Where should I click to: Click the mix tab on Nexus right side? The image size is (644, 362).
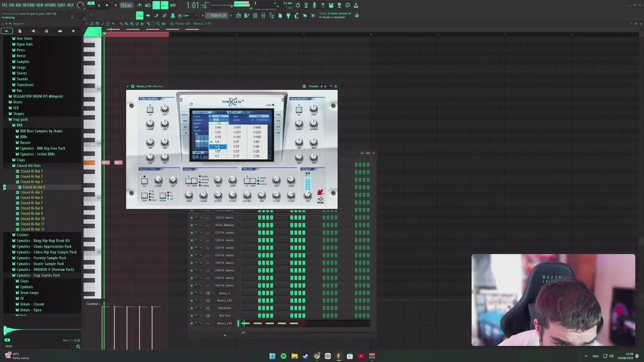tap(278, 121)
